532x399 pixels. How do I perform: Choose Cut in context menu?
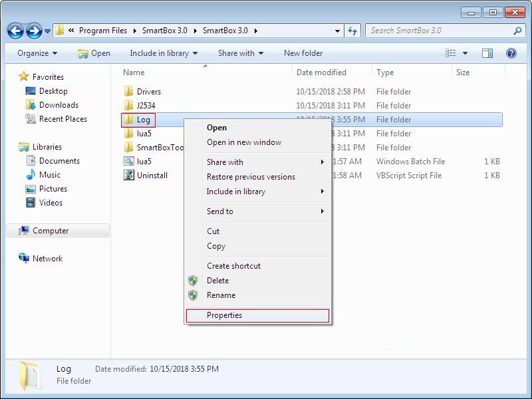coord(258,231)
